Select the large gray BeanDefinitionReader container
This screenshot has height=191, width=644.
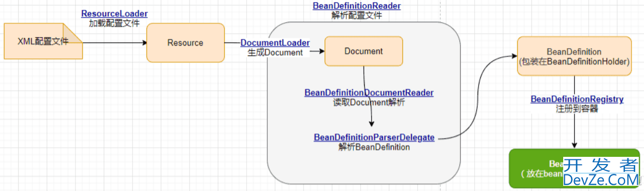[364, 102]
